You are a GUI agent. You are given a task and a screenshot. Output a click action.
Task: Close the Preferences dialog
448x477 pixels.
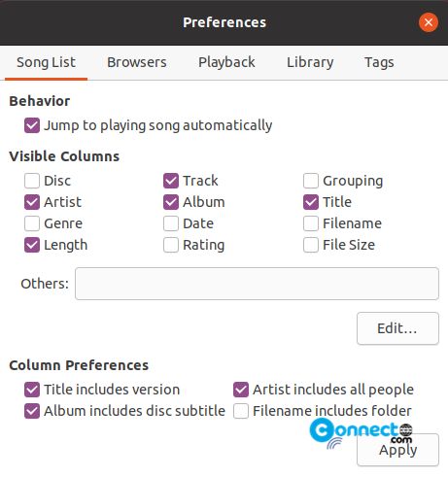click(429, 22)
